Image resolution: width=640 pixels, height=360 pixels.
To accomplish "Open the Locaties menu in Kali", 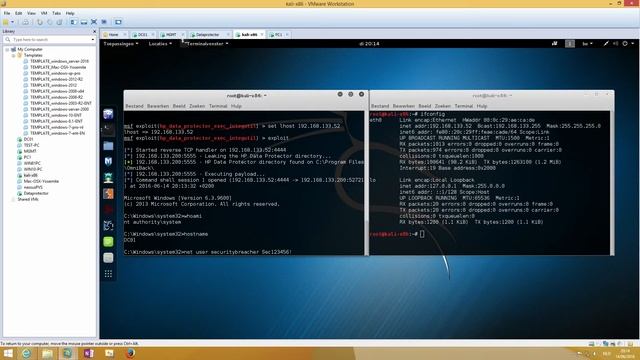I will (x=160, y=44).
